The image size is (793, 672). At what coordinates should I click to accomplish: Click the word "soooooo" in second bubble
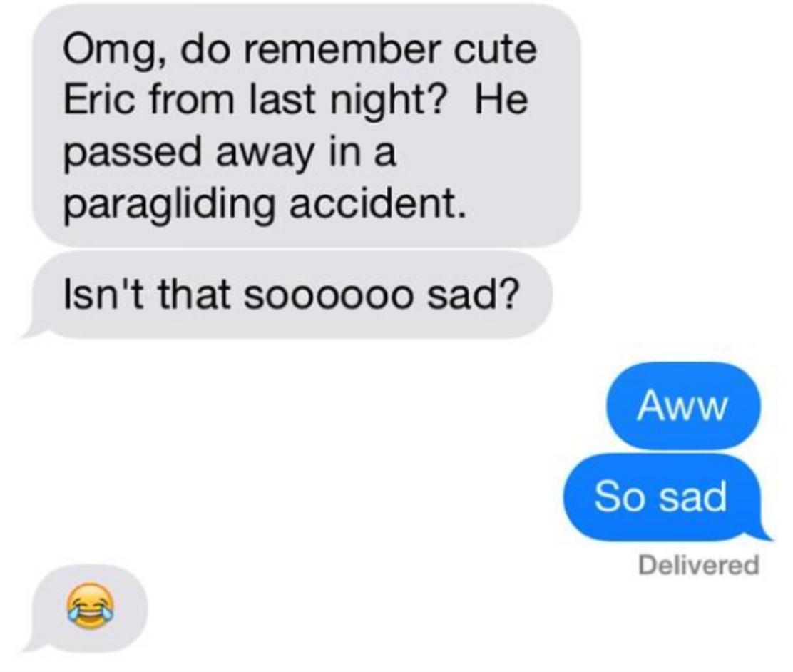327,295
